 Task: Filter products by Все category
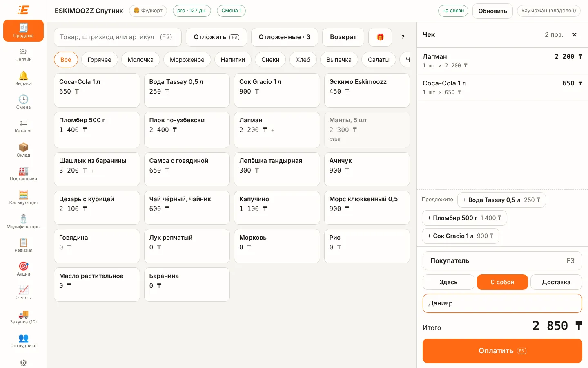pyautogui.click(x=66, y=60)
